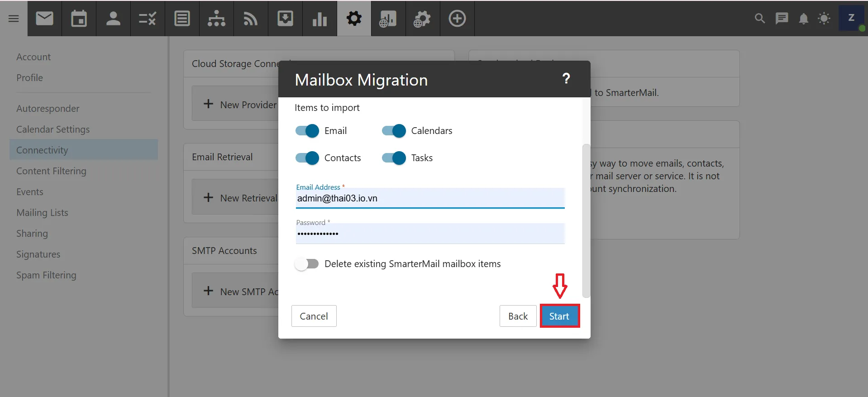Disable the Email import toggle
868x397 pixels.
tap(307, 131)
